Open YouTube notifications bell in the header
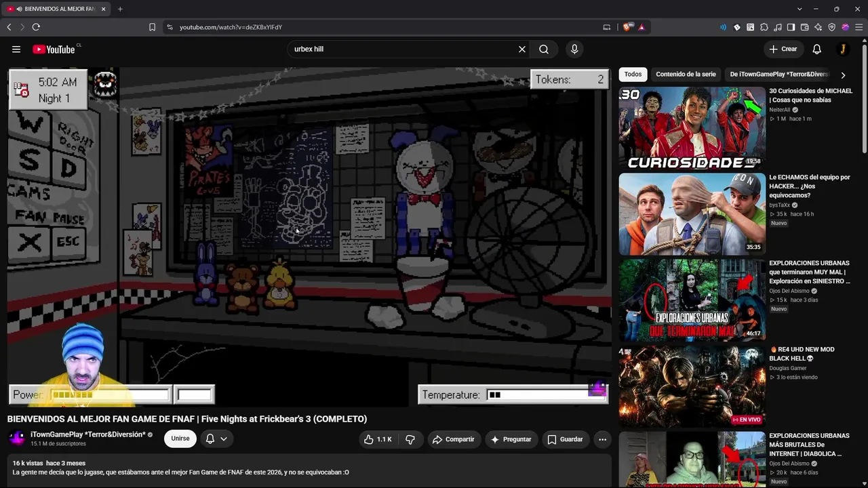The width and height of the screenshot is (868, 488). click(x=817, y=49)
